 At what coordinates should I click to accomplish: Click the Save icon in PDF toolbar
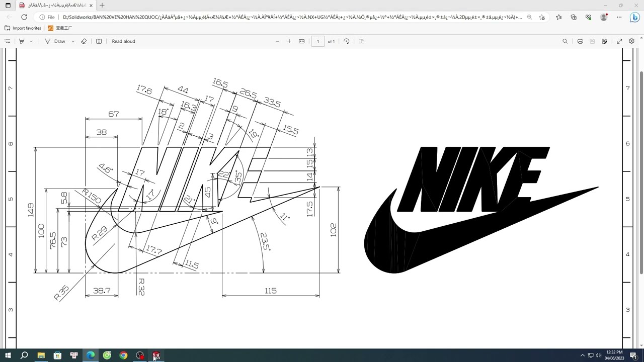592,41
